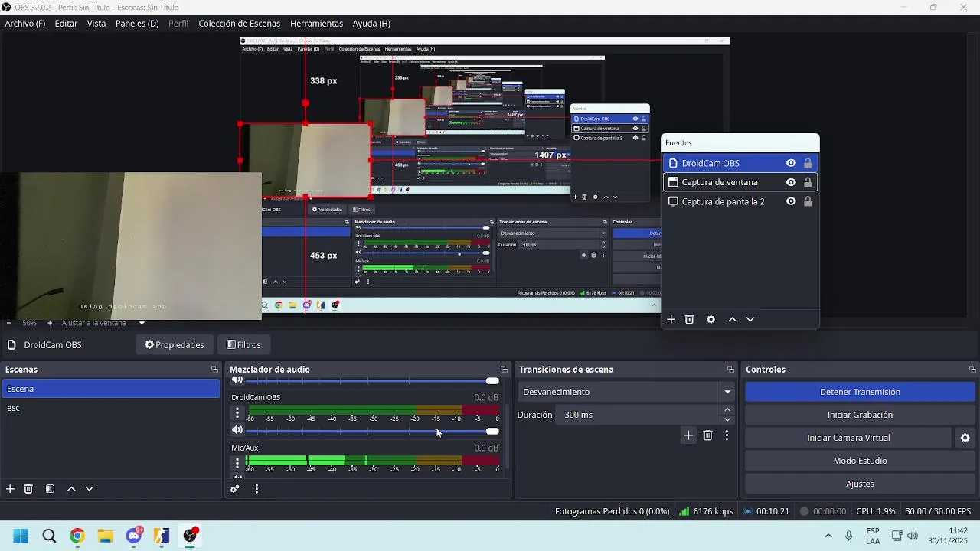Undock the Mezclador de audio panel

point(504,370)
